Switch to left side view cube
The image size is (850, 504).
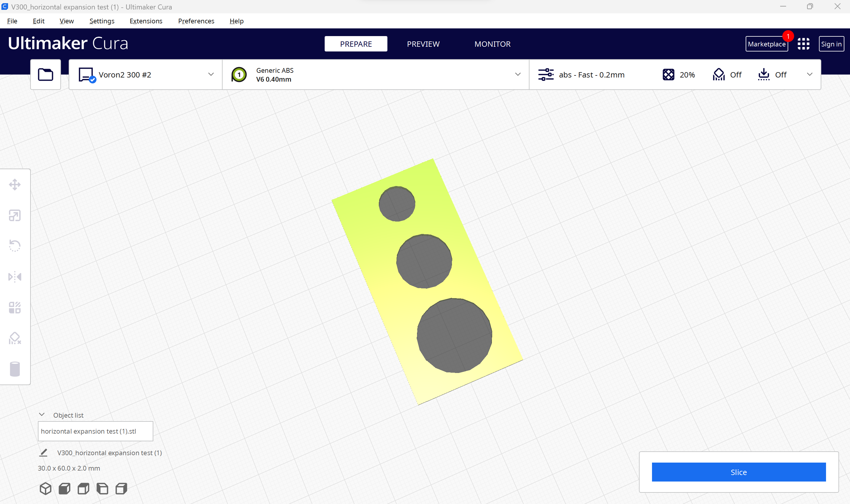point(102,489)
